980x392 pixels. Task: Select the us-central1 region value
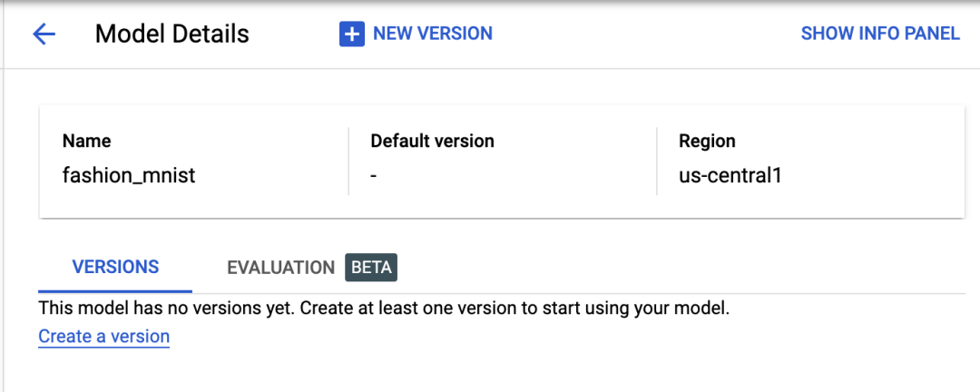click(x=730, y=175)
